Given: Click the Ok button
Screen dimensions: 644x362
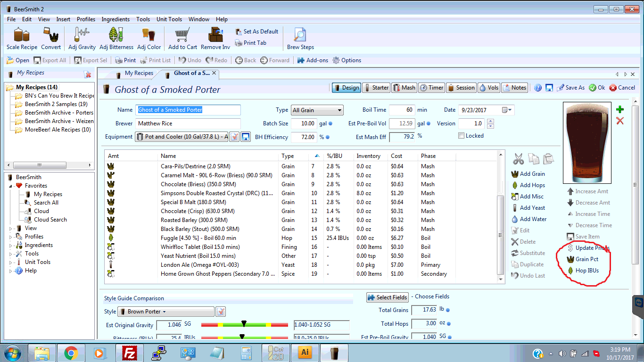Looking at the screenshot, I should click(597, 88).
